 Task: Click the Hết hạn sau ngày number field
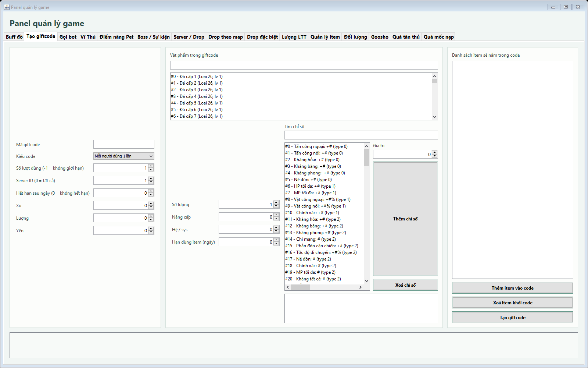click(121, 193)
